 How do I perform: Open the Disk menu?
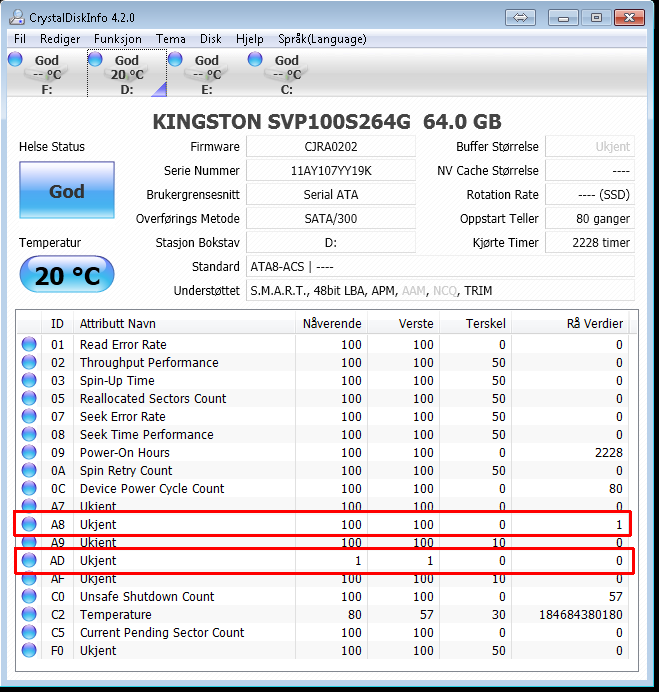[x=211, y=39]
